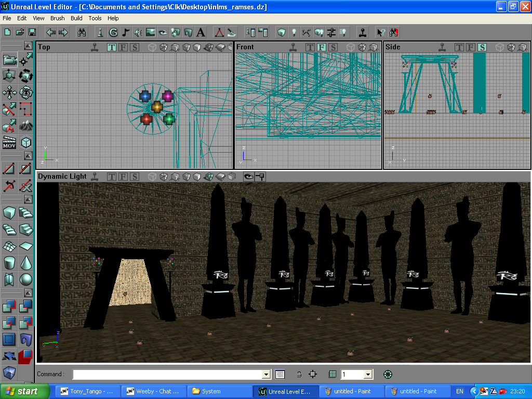The height and width of the screenshot is (399, 532).
Task: Click the Windows start button
Action: point(24,391)
